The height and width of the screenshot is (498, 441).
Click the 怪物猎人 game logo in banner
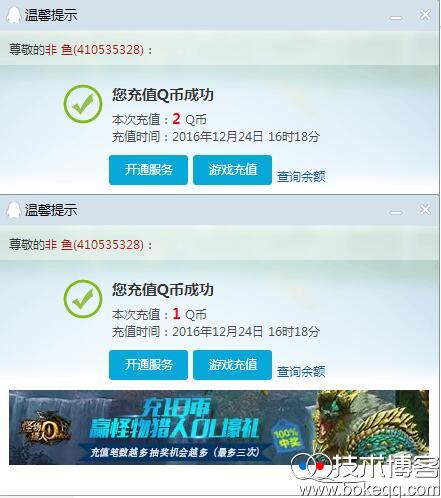[45, 428]
